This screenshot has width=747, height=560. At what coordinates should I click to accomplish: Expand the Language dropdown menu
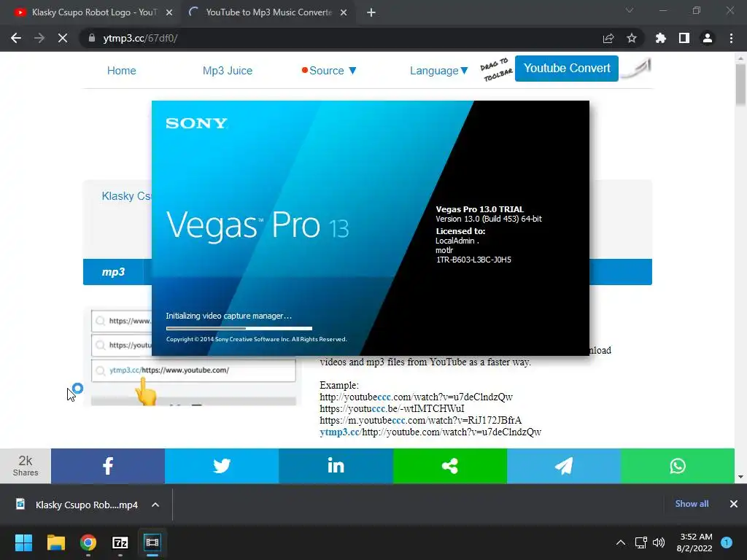[x=438, y=71]
